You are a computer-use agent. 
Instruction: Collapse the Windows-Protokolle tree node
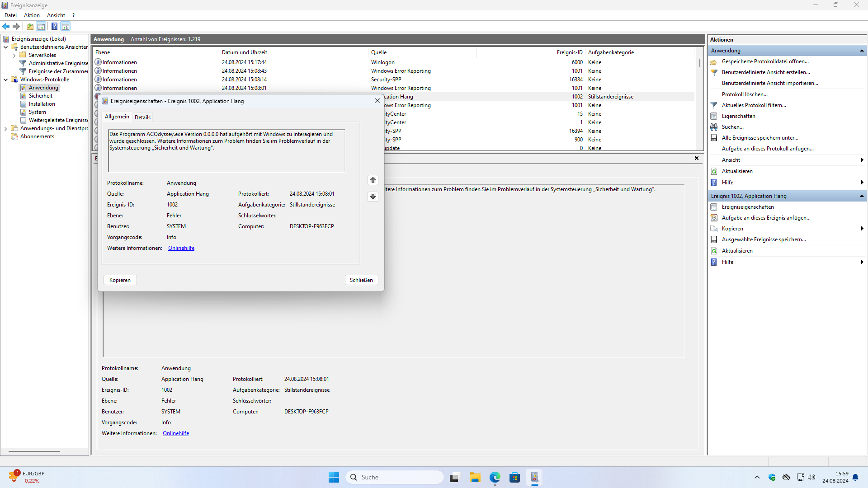click(x=6, y=80)
